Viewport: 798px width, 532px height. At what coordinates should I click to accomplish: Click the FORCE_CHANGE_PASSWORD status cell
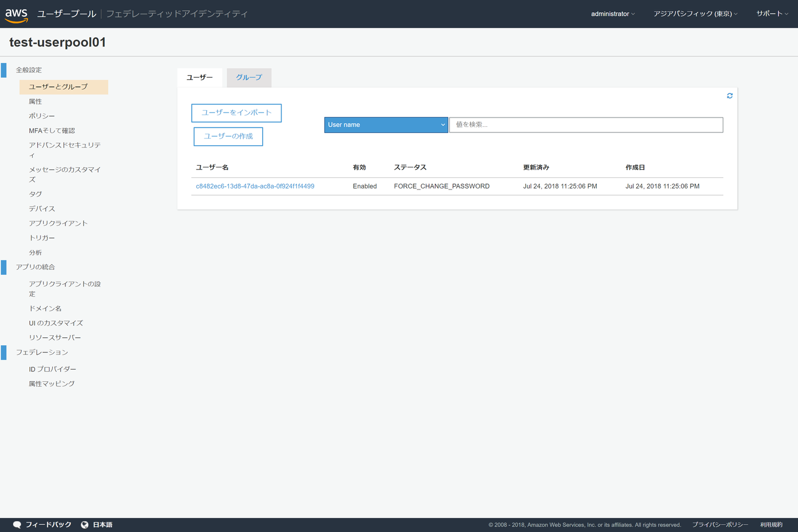[442, 186]
